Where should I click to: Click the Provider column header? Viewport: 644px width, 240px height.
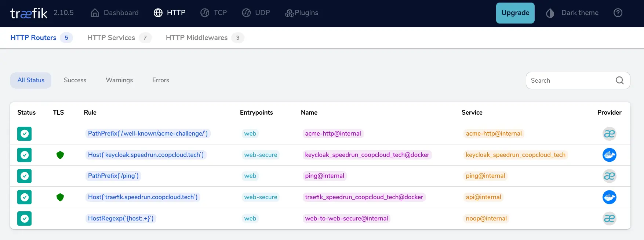tap(609, 112)
